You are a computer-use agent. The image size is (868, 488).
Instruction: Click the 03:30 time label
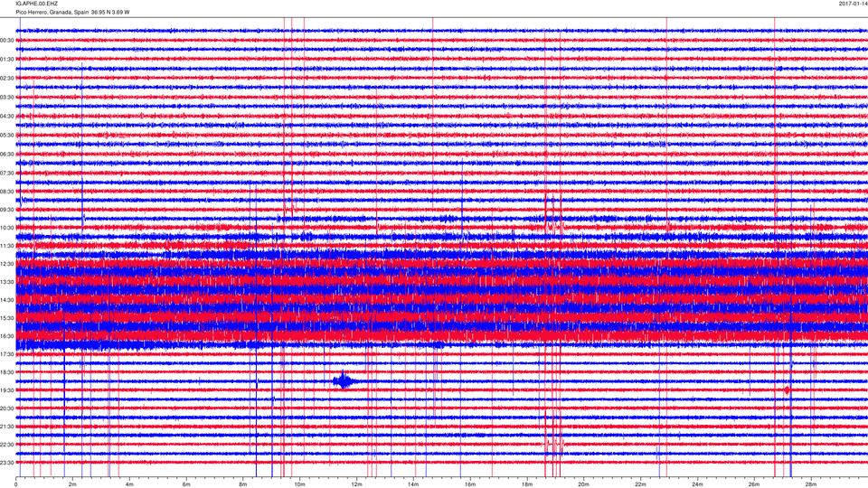(7, 98)
